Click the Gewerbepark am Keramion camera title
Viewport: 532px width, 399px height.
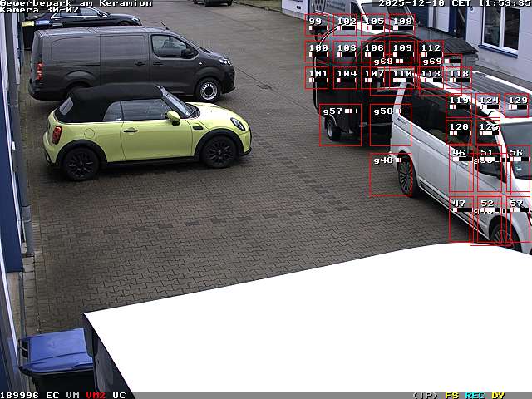point(76,3)
